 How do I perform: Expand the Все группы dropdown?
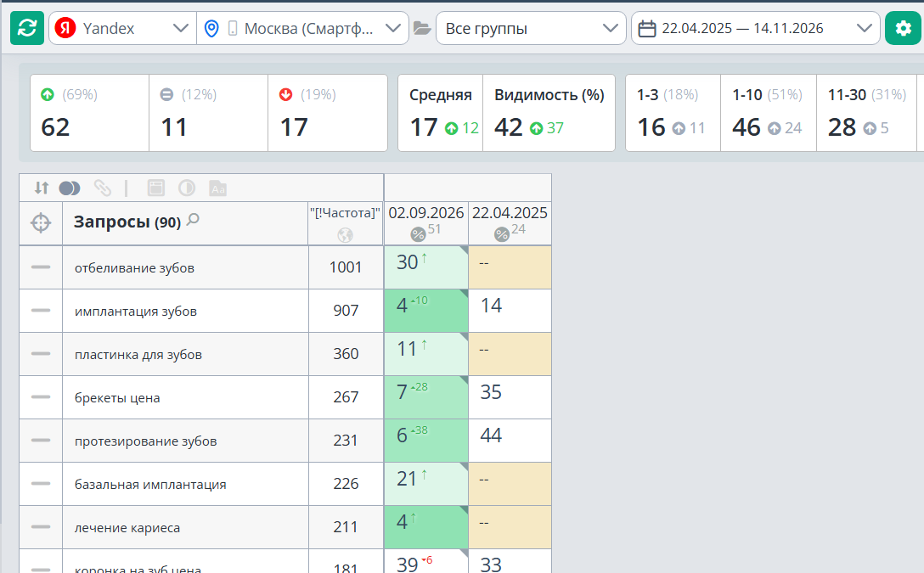[531, 28]
